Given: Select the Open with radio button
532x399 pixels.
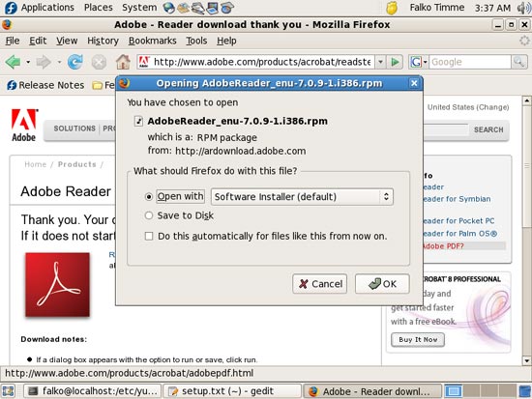Looking at the screenshot, I should (x=148, y=197).
